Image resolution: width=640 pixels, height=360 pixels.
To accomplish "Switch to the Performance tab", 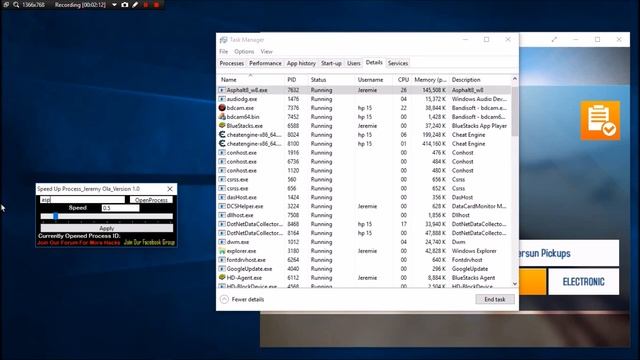I will click(265, 63).
